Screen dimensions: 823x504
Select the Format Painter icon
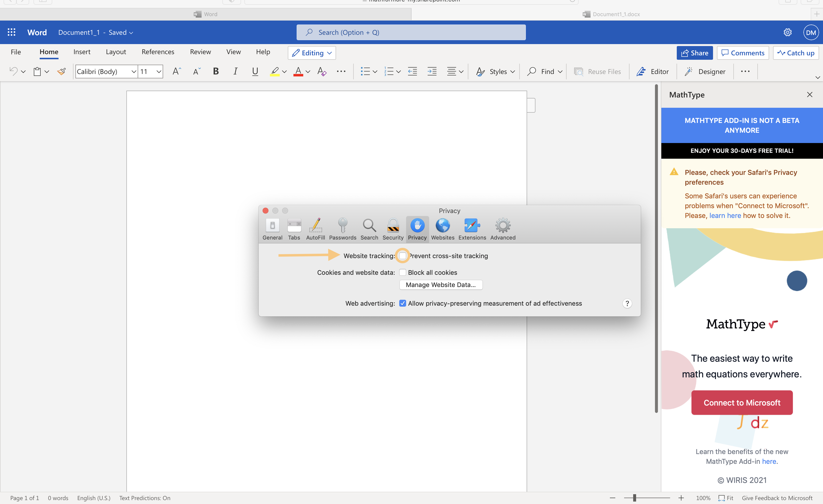(x=61, y=72)
